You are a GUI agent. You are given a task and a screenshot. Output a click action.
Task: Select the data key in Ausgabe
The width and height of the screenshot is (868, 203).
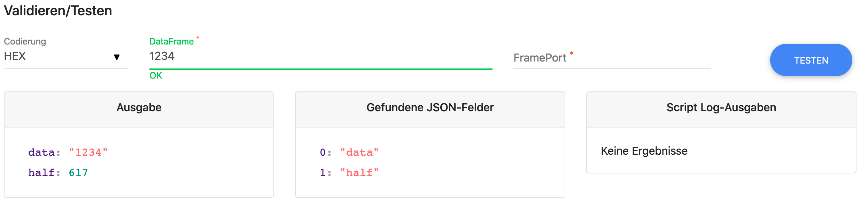[x=41, y=153]
